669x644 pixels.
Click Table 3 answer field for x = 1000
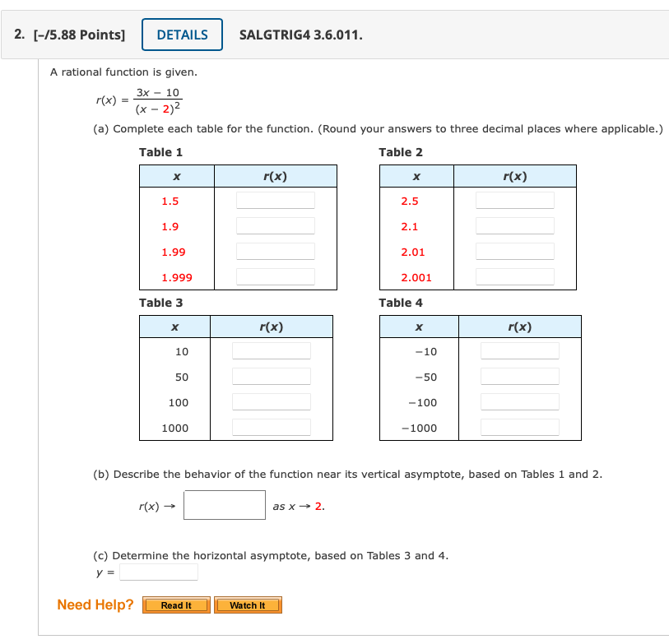click(x=272, y=426)
